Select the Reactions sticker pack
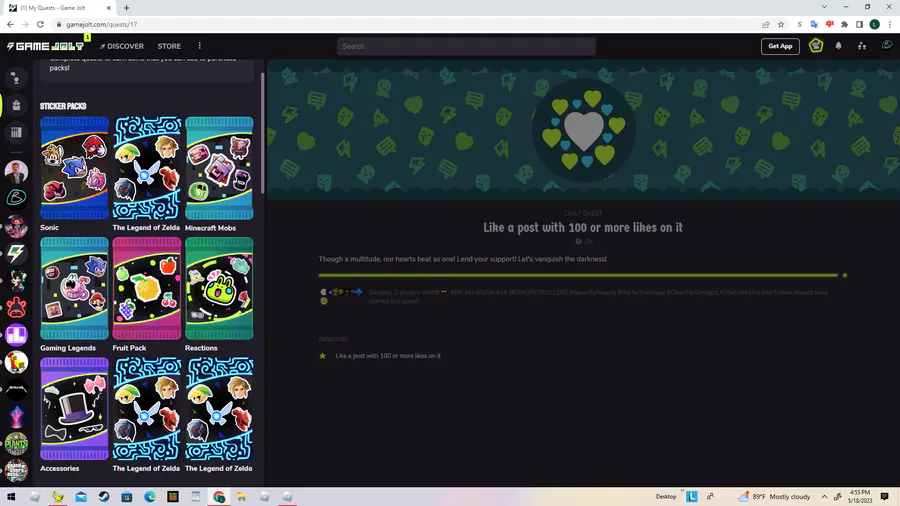This screenshot has width=900, height=506. pos(219,289)
